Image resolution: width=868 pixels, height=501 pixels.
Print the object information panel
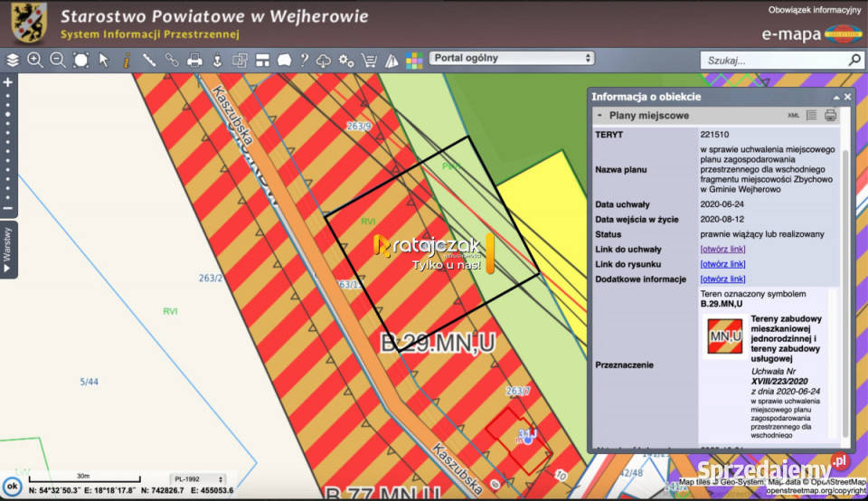point(830,115)
